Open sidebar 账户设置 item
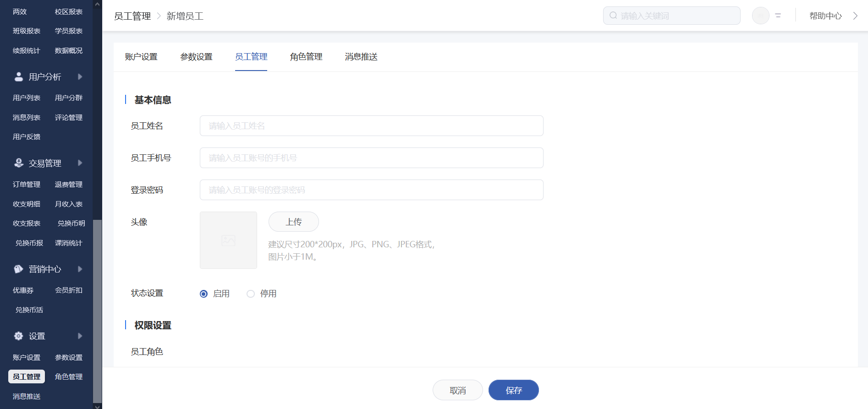The height and width of the screenshot is (409, 868). 27,357
